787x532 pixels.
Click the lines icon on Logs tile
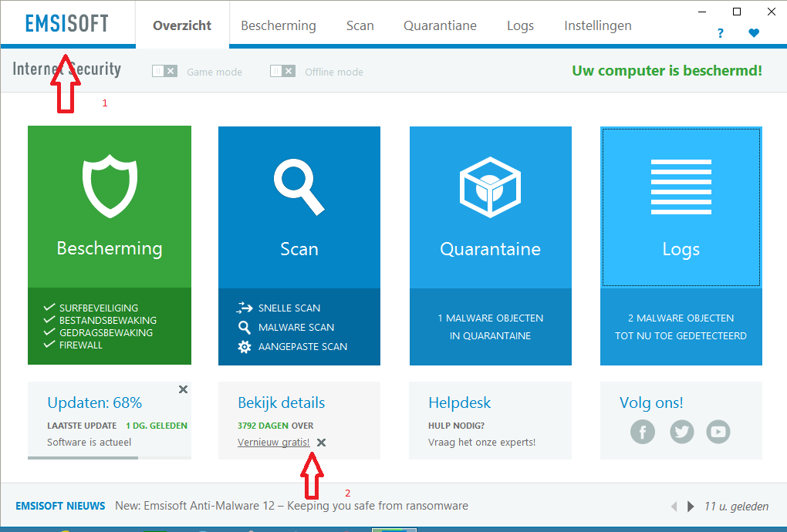681,187
